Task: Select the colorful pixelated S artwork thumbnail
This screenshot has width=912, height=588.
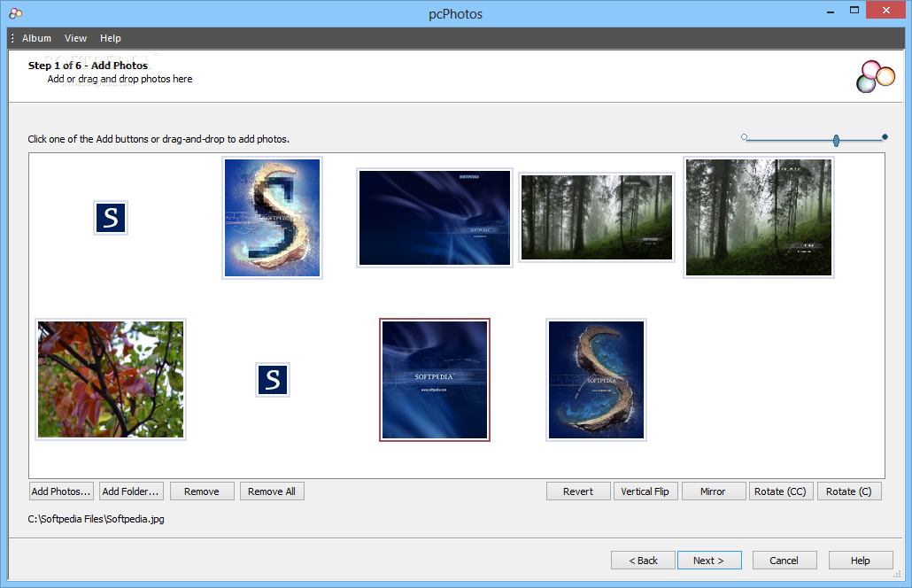Action: [x=272, y=218]
